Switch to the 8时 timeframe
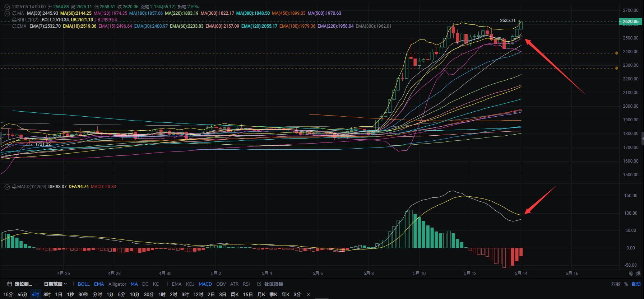644x299 pixels. pyautogui.click(x=47, y=294)
